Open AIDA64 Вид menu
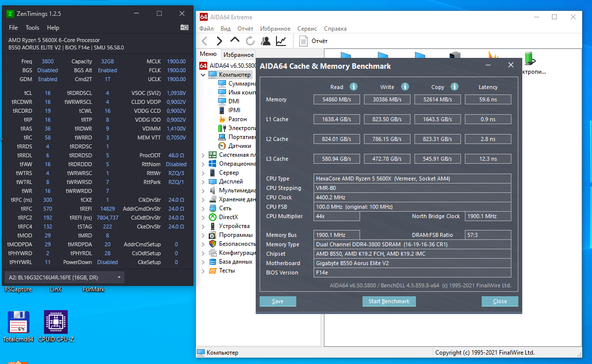This screenshot has width=592, height=364. pos(226,29)
